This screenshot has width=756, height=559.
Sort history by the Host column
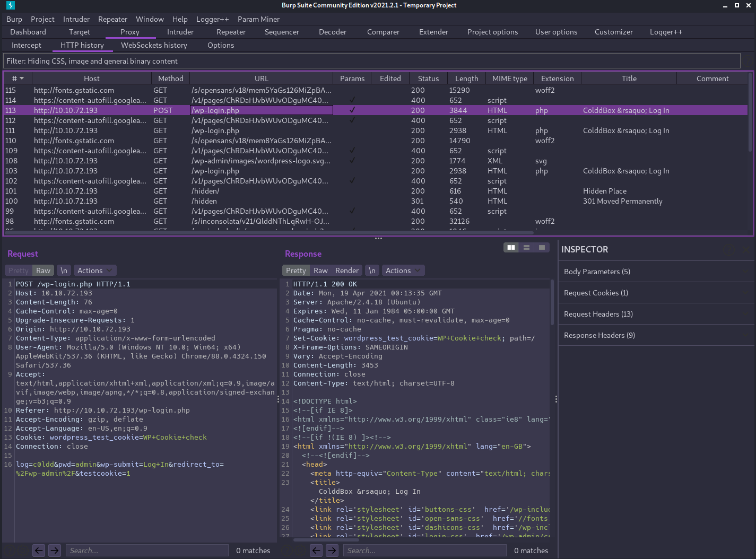point(91,78)
